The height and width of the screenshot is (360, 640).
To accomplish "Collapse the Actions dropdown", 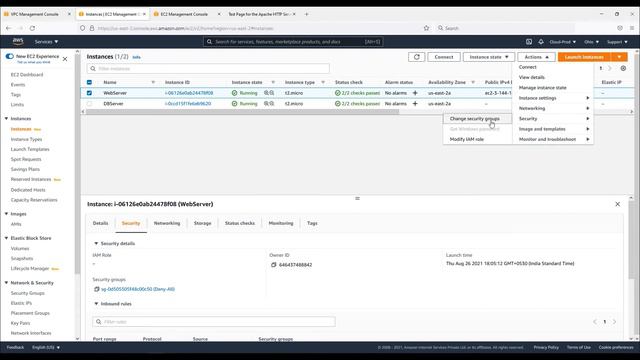I will (x=536, y=57).
